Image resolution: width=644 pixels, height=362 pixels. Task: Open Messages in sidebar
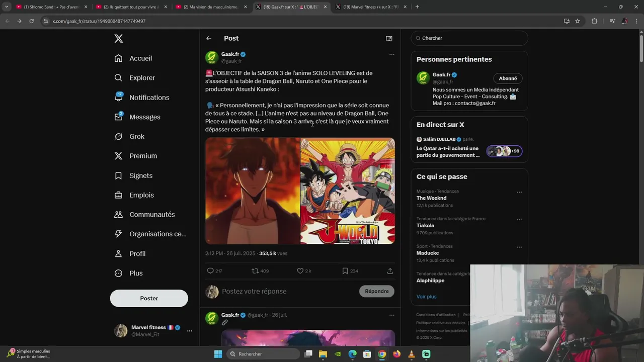(x=137, y=117)
